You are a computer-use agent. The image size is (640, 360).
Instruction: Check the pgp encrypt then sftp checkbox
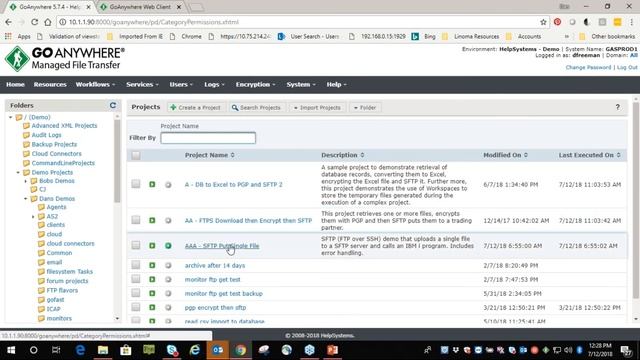[136, 307]
